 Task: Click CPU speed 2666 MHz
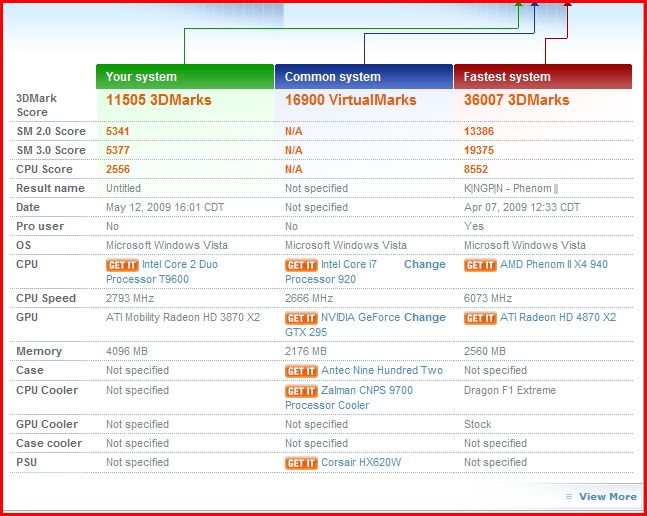[x=309, y=298]
